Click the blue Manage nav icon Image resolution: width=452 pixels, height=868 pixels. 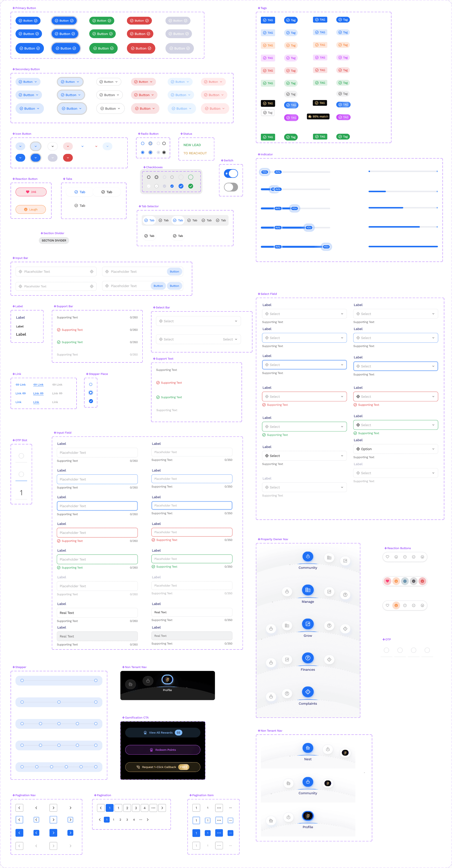point(307,590)
